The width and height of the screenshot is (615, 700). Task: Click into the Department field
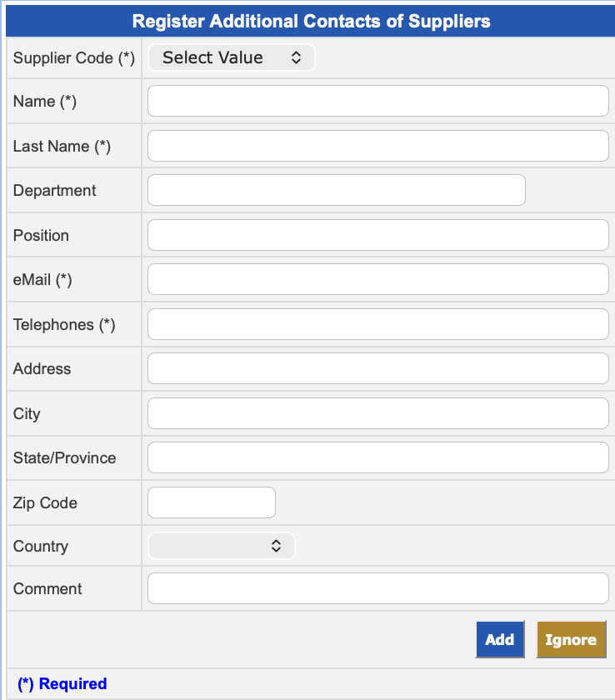[x=336, y=190]
